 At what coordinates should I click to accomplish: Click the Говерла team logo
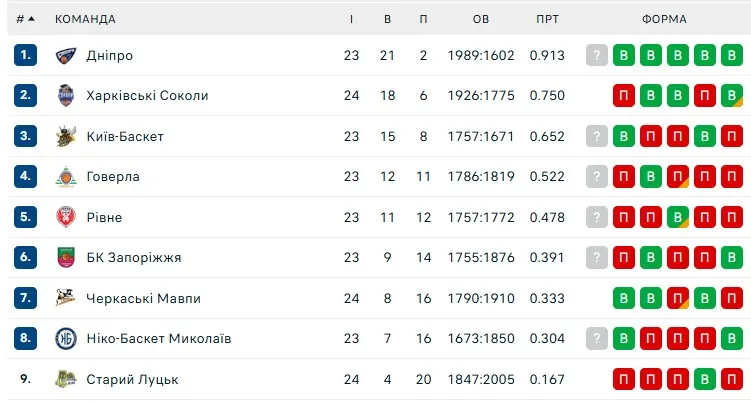coord(66,177)
